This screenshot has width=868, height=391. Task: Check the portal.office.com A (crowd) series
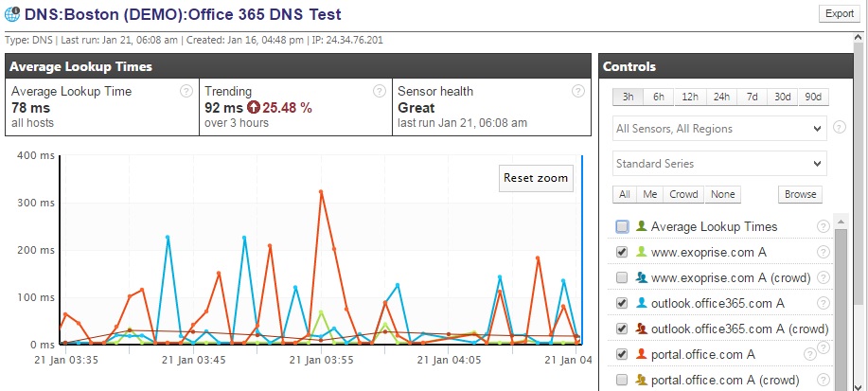622,380
